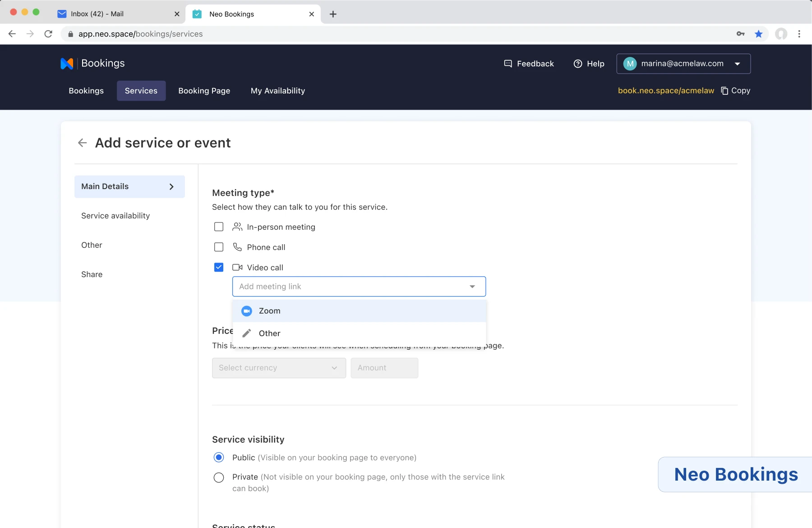This screenshot has width=812, height=528.
Task: Select the Private visibility radio button
Action: click(219, 477)
